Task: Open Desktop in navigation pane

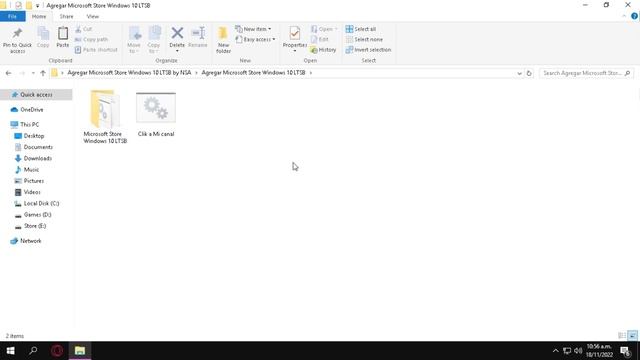Action: 33,136
